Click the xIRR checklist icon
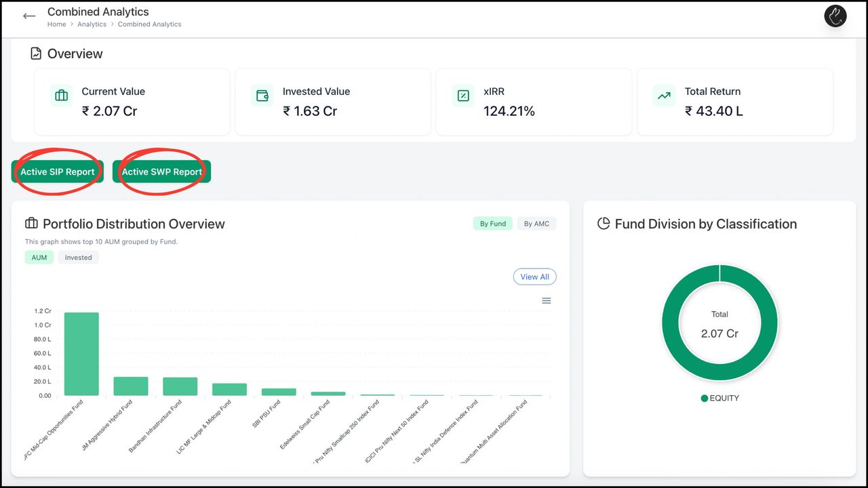This screenshot has height=488, width=868. pos(462,96)
